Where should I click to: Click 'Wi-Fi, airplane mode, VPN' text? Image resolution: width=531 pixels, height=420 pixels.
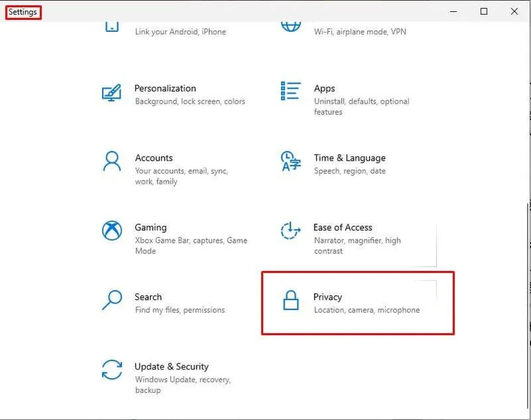pos(360,32)
